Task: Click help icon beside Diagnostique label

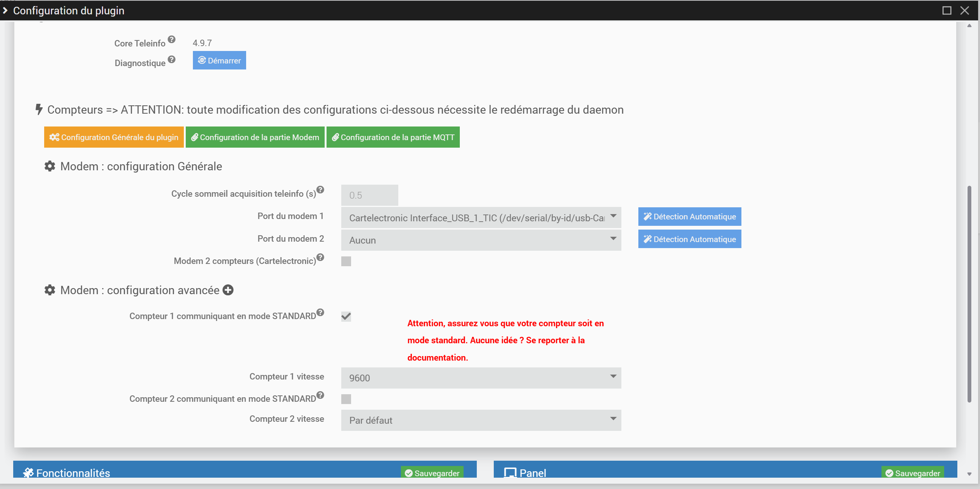Action: tap(172, 59)
